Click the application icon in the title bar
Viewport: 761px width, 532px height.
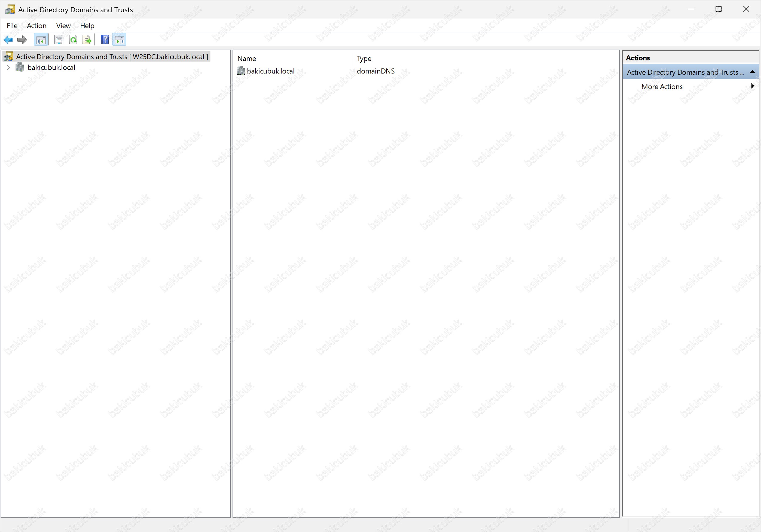pyautogui.click(x=10, y=9)
